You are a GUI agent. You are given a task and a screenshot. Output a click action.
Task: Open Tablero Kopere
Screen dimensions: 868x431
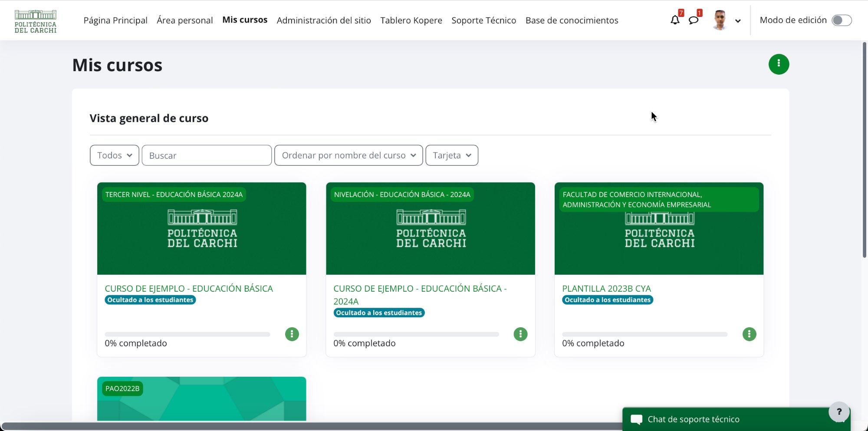[411, 20]
